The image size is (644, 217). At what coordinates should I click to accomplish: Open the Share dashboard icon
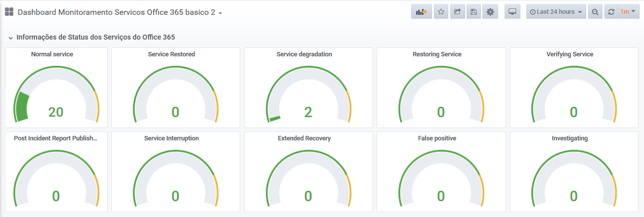pos(457,12)
